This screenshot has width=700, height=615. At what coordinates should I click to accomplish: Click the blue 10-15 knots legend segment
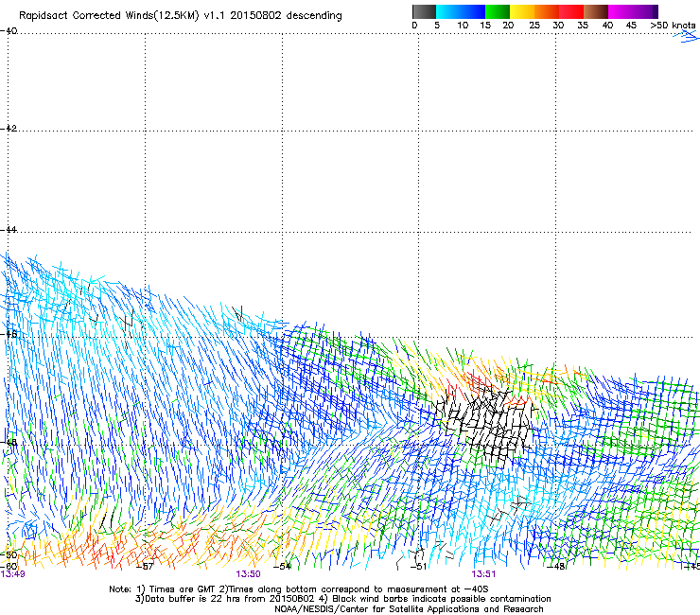pos(473,11)
